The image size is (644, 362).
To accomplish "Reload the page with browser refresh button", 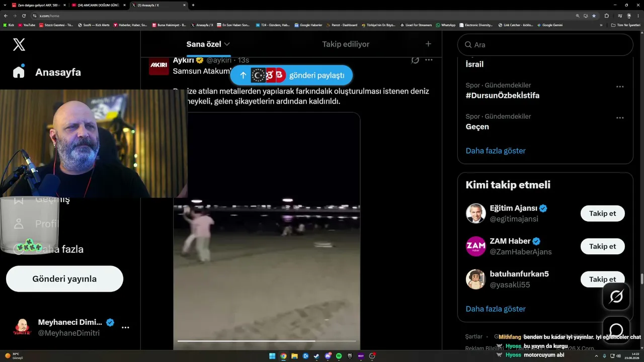I will tap(24, 16).
